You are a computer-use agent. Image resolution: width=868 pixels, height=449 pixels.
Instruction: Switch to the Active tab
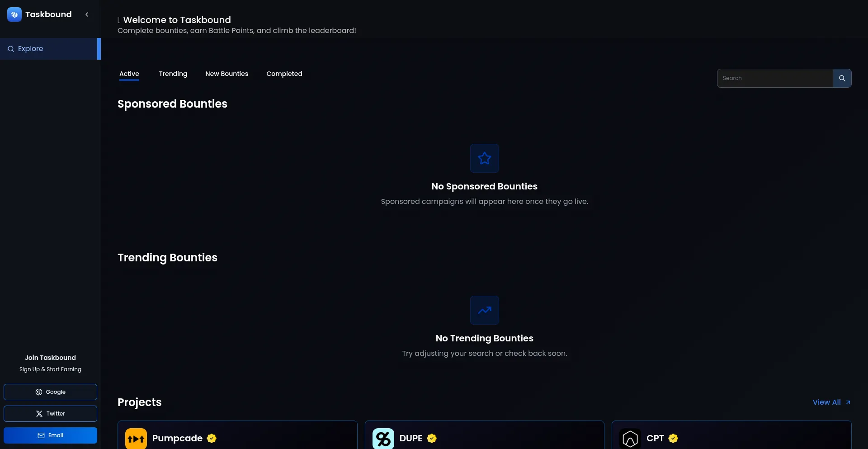point(129,74)
